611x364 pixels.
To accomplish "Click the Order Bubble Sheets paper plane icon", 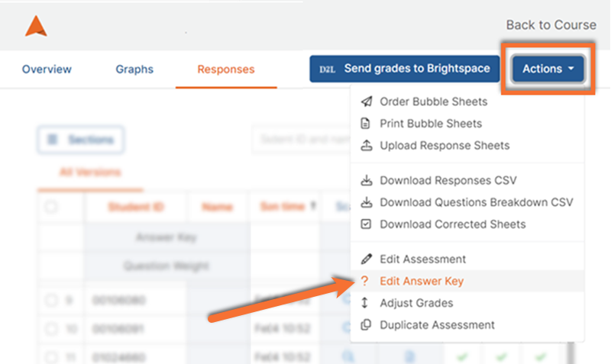I will [x=367, y=101].
